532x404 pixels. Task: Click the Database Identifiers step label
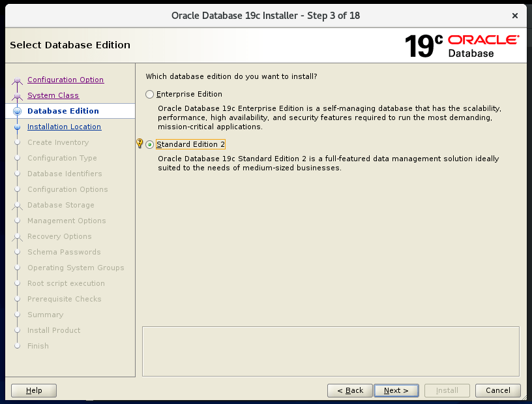pos(65,174)
